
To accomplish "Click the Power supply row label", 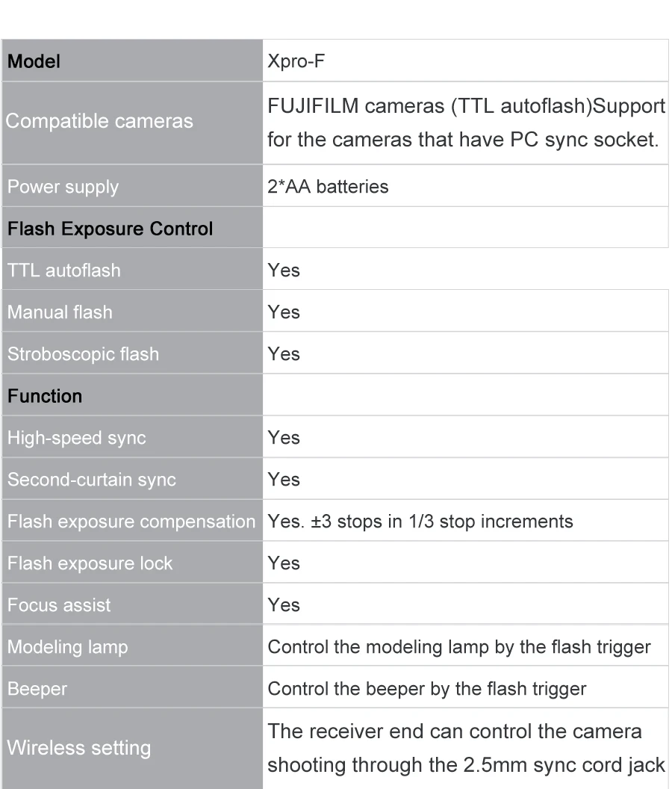I will (x=63, y=188).
